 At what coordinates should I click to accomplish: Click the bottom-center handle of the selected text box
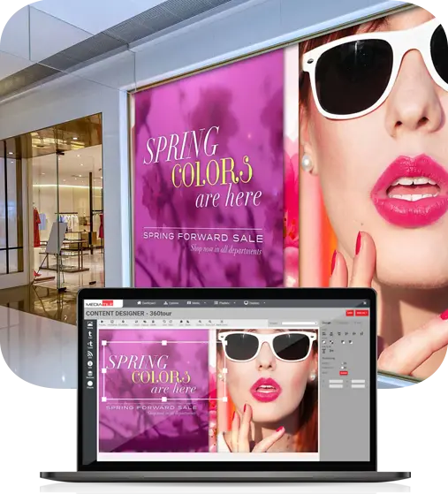(164, 399)
